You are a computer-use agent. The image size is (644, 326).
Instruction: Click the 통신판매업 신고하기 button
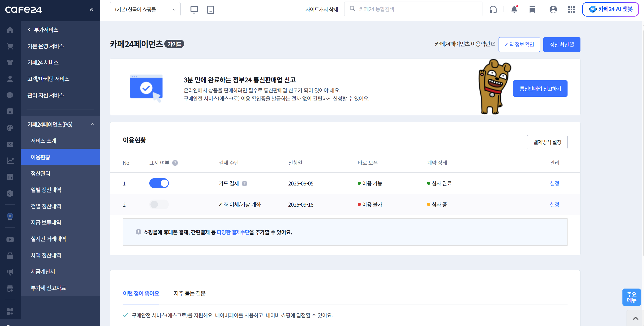click(x=540, y=89)
